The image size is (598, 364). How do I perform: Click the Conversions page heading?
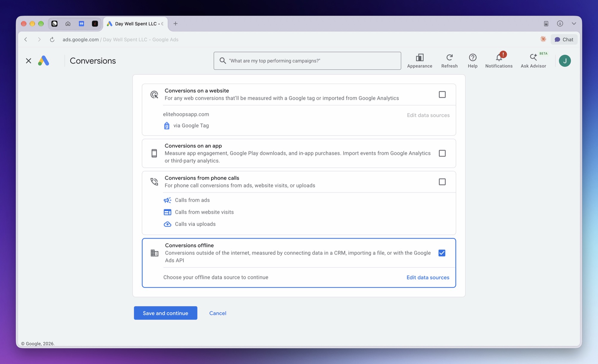pos(93,61)
